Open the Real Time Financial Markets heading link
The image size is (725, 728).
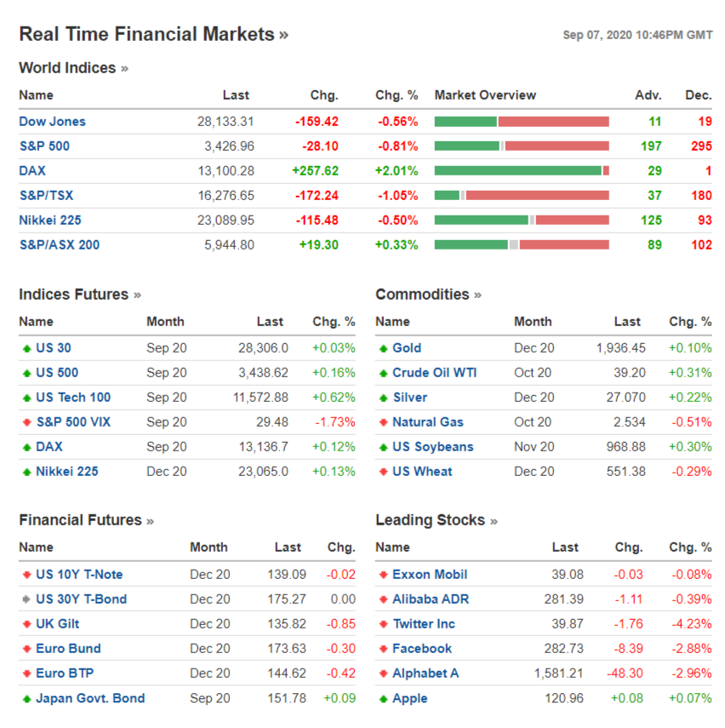153,34
